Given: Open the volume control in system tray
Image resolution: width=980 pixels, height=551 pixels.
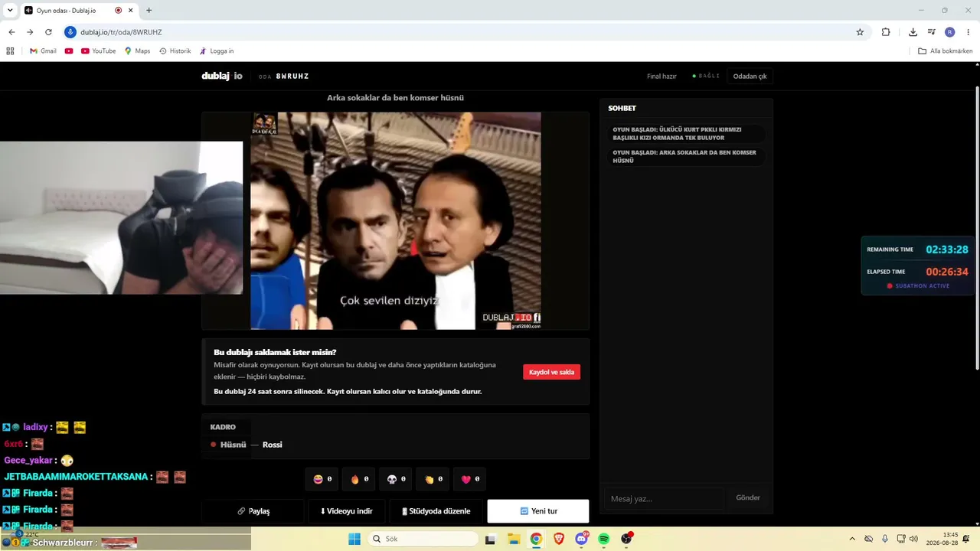Looking at the screenshot, I should pyautogui.click(x=913, y=539).
